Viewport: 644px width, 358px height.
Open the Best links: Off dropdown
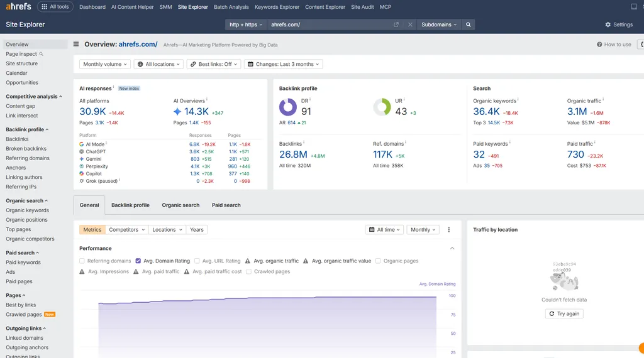click(214, 65)
